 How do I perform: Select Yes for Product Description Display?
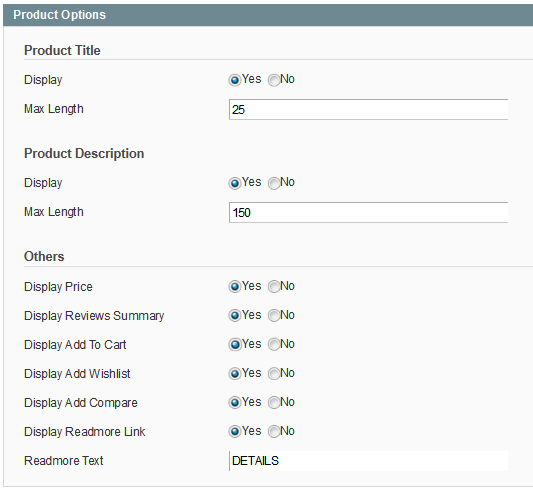(235, 183)
